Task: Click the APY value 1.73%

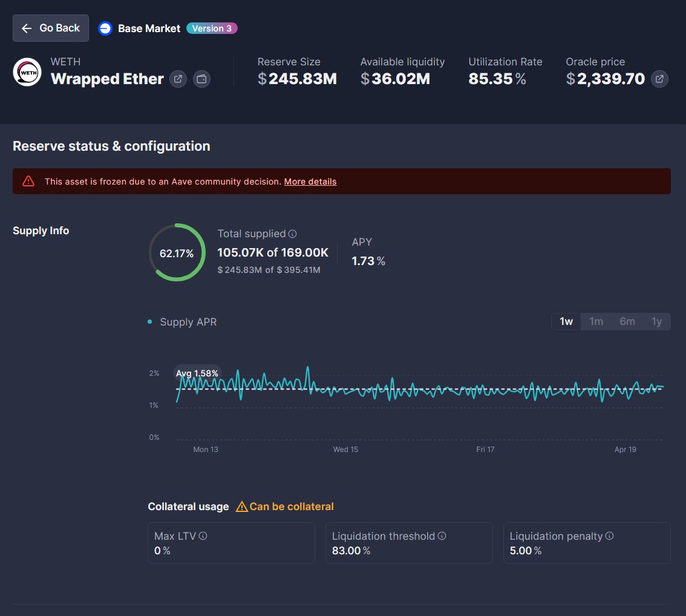Action: click(x=368, y=261)
